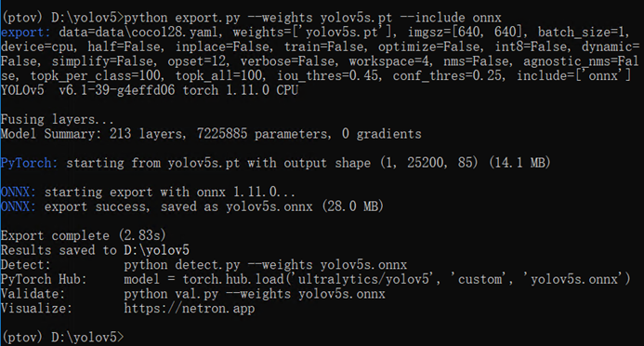
Task: Click the netron.app visualize URL
Action: coord(189,308)
